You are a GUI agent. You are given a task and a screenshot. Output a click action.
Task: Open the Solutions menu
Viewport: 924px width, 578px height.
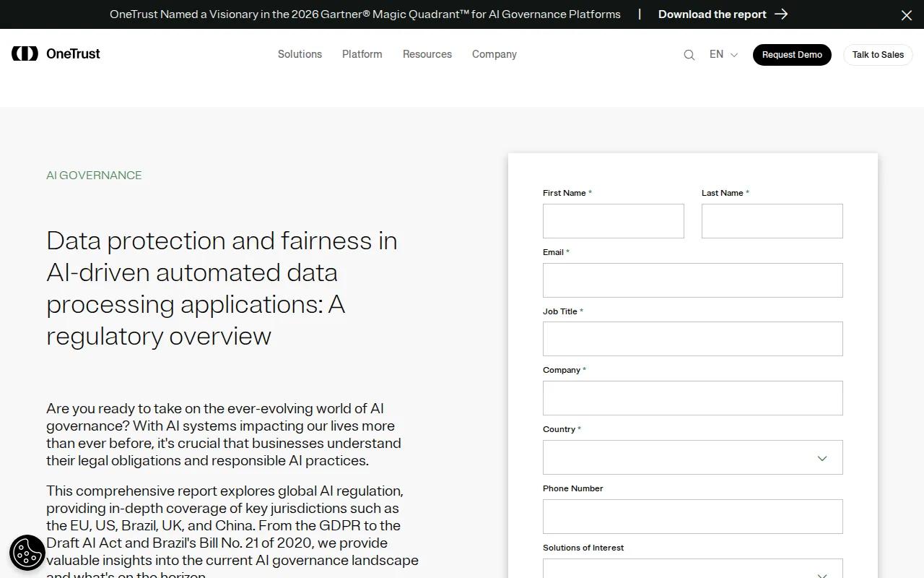click(300, 54)
